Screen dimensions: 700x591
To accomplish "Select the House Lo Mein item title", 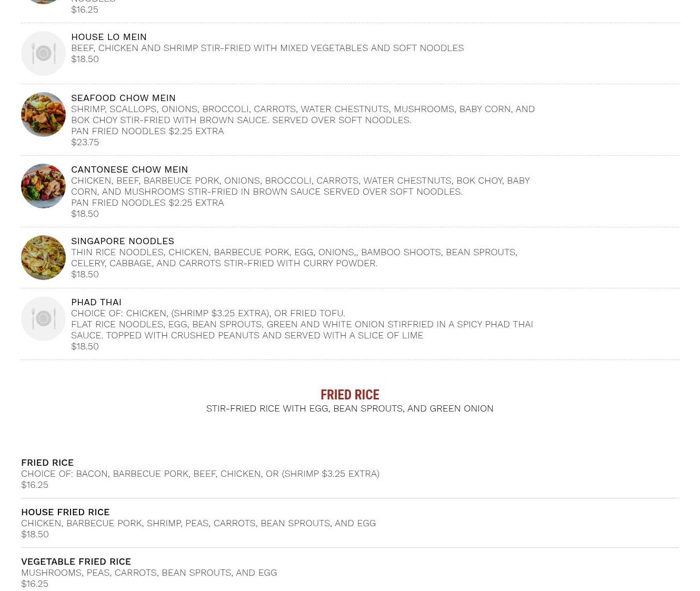I will (109, 37).
